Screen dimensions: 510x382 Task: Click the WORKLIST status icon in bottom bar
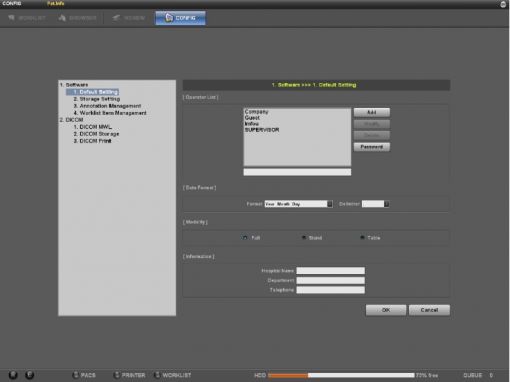pos(157,375)
